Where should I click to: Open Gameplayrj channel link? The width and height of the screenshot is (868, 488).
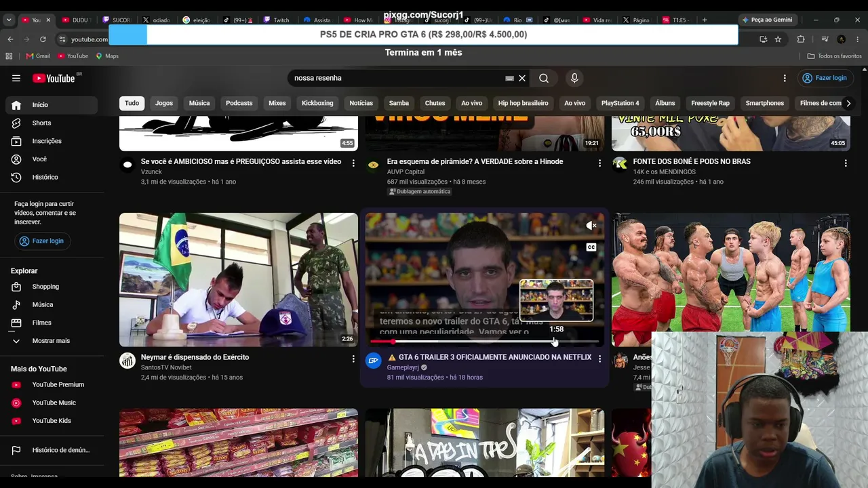point(403,367)
